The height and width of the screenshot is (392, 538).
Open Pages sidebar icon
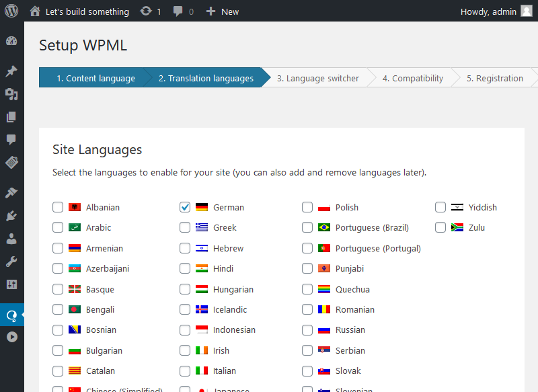tap(11, 117)
